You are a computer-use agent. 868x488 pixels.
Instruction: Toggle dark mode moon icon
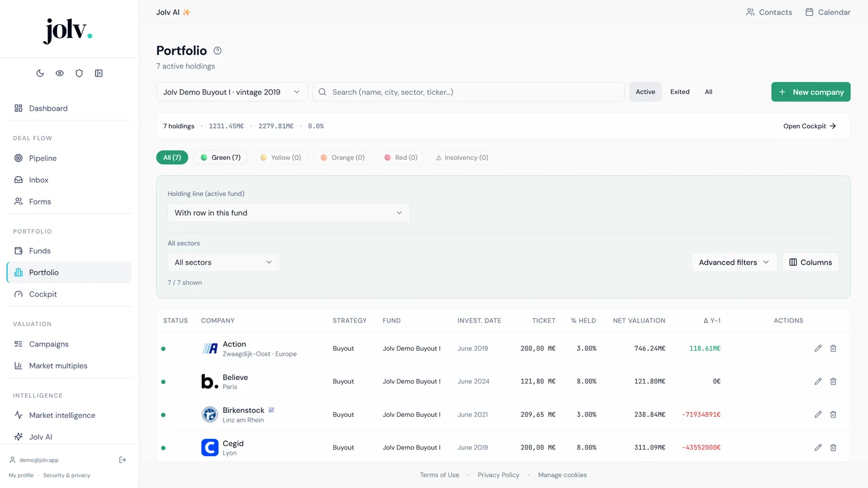pos(40,73)
